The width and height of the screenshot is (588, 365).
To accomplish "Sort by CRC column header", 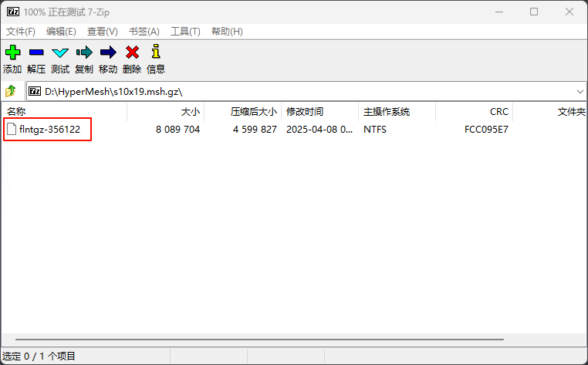I will pos(475,111).
